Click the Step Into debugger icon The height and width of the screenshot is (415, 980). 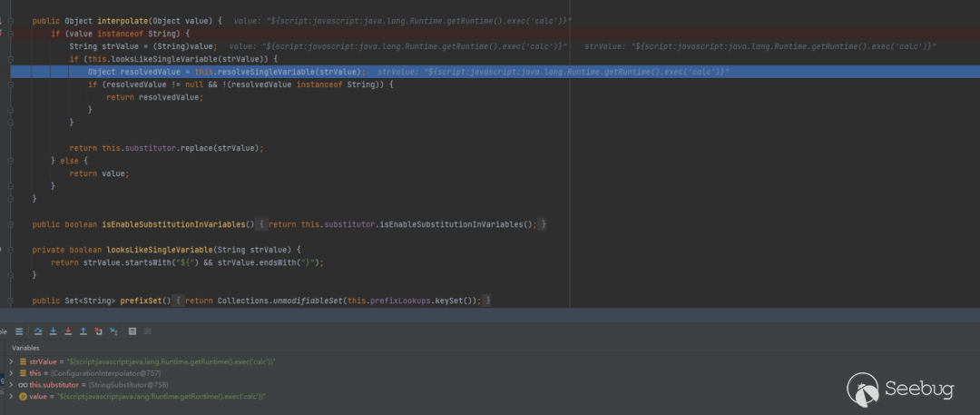tap(54, 331)
